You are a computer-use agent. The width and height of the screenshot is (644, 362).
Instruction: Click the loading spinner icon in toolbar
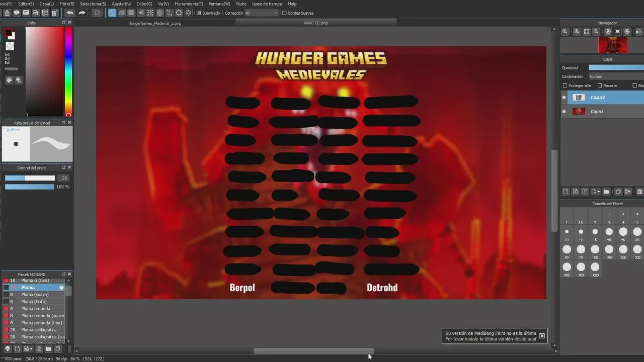point(97,13)
